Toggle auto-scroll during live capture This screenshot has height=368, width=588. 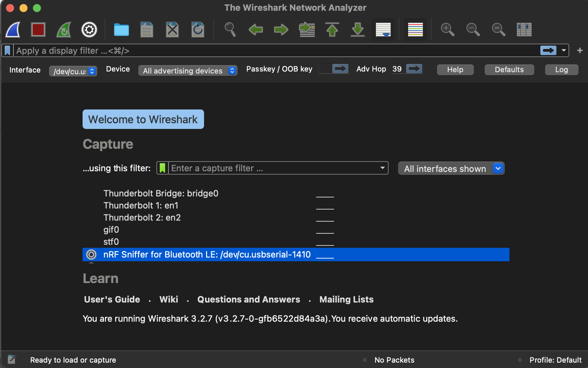(x=383, y=30)
